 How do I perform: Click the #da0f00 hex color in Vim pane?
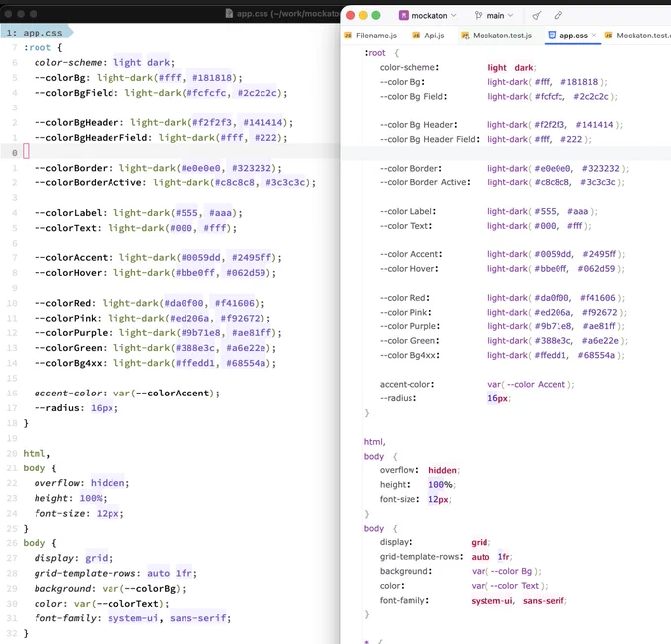pyautogui.click(x=184, y=303)
